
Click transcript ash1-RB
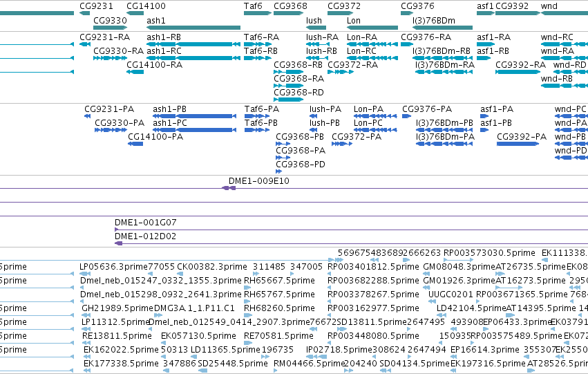pyautogui.click(x=164, y=37)
